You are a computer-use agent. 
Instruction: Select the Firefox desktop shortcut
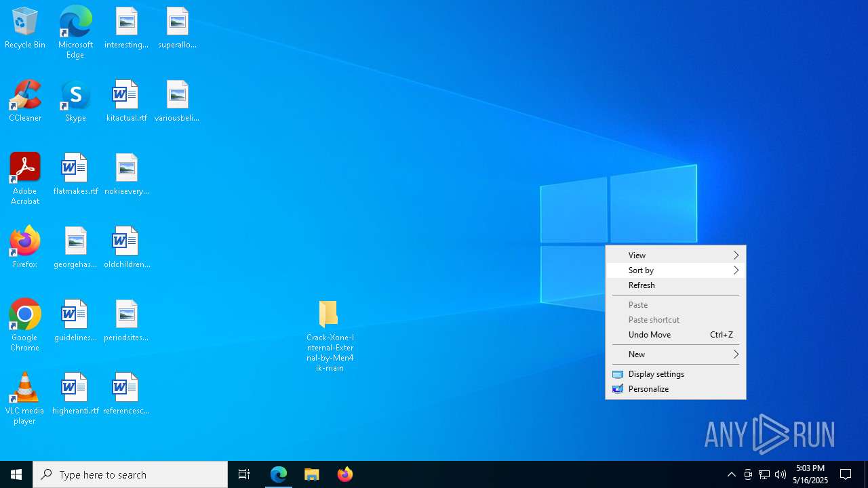tap(25, 248)
